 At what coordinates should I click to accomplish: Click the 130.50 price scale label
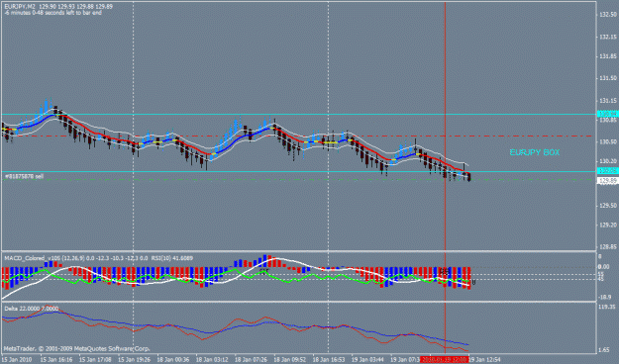(608, 141)
